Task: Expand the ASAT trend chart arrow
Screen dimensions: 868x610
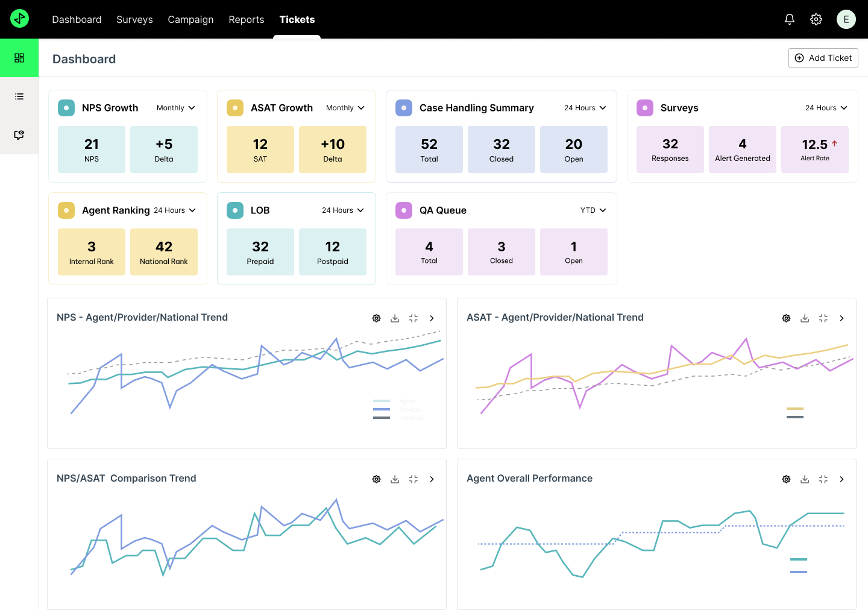Action: (841, 318)
